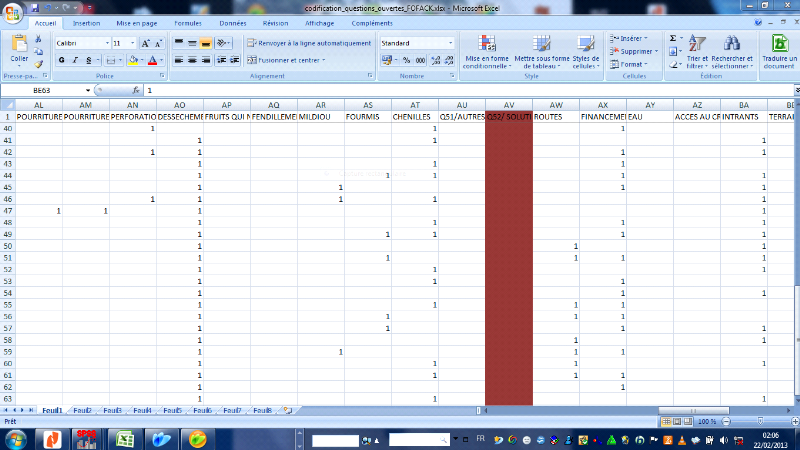Switch to the Révision tab
This screenshot has width=800, height=450.
[276, 23]
